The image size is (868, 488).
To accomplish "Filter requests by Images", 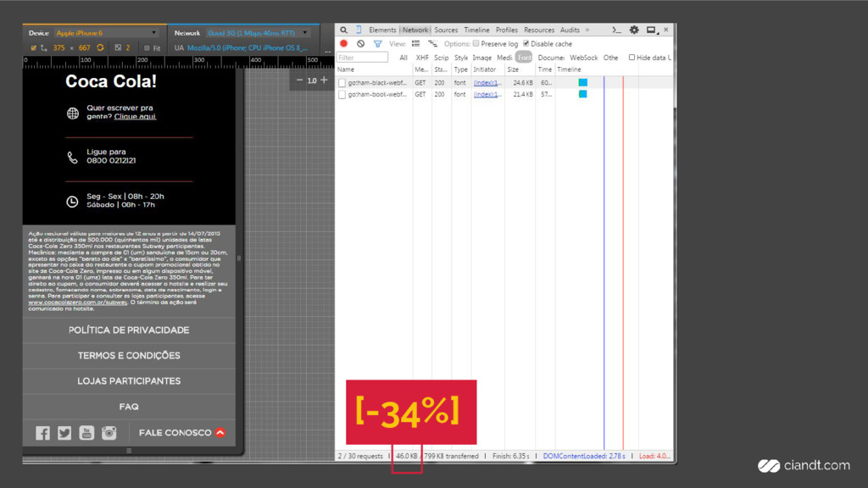I will [481, 58].
